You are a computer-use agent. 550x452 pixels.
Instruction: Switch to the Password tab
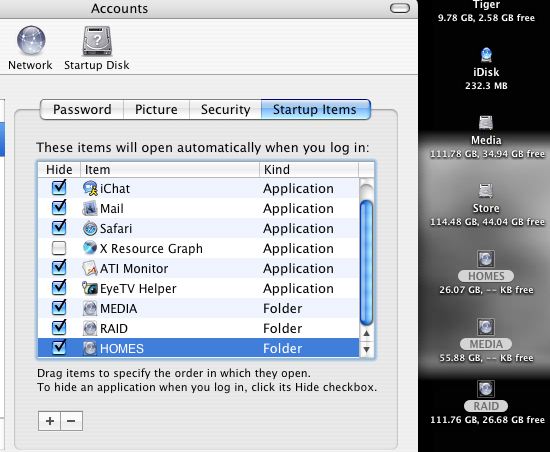click(82, 109)
